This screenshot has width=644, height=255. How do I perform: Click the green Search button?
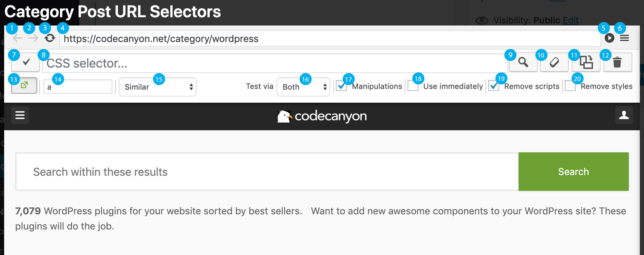click(x=574, y=172)
